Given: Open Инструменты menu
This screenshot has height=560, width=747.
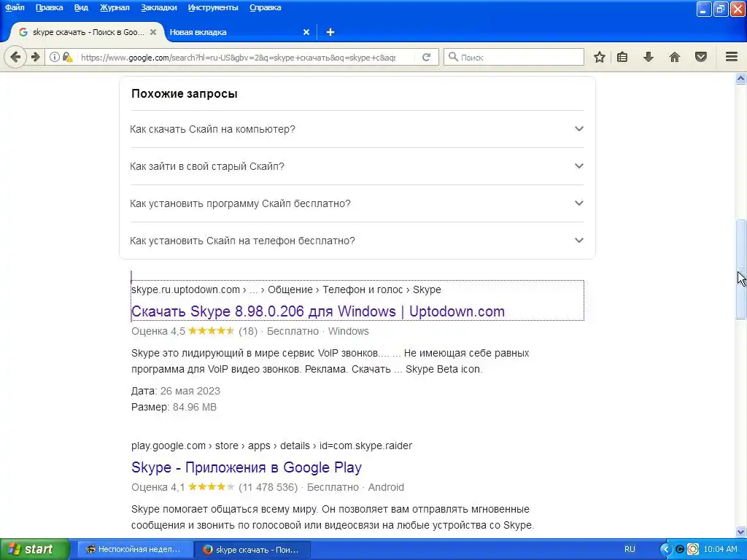Looking at the screenshot, I should pyautogui.click(x=213, y=7).
